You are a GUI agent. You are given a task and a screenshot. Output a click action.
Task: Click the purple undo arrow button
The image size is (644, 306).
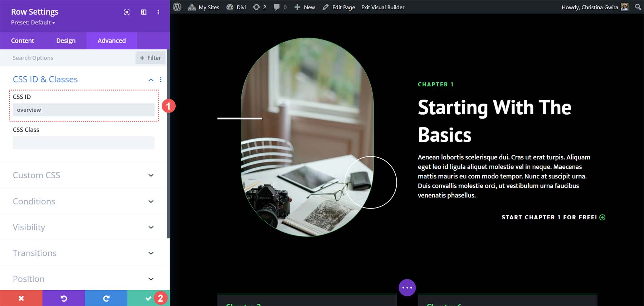point(64,298)
